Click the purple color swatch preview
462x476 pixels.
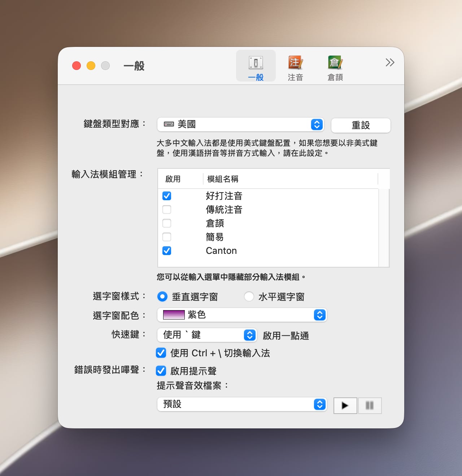coord(174,315)
